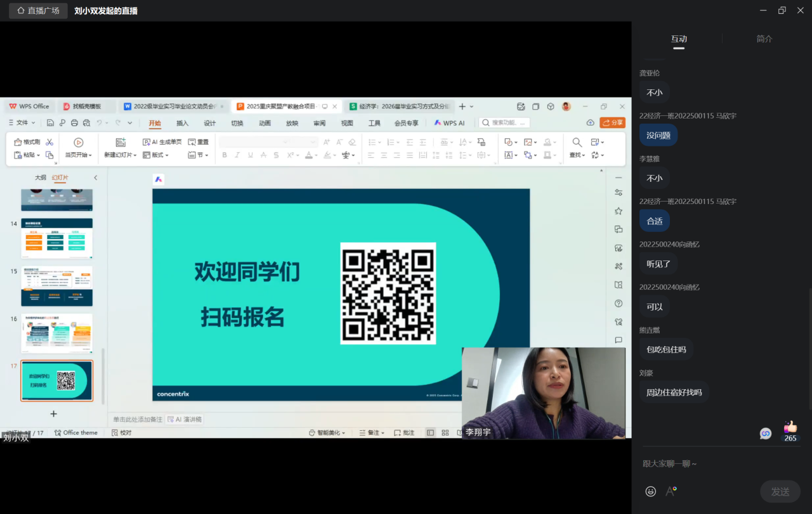Click the 新建幻灯片 new slide icon

(x=120, y=143)
